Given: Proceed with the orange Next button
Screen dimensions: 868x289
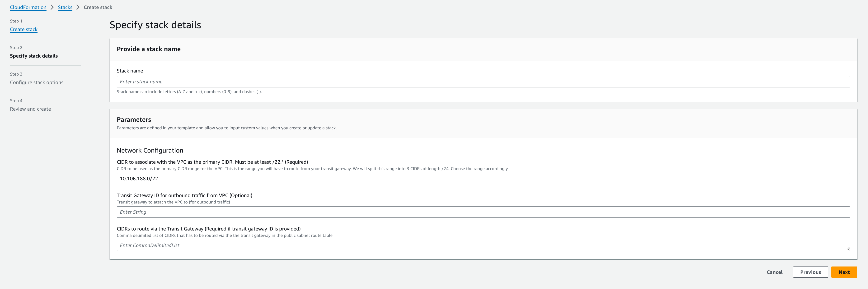Looking at the screenshot, I should (844, 272).
